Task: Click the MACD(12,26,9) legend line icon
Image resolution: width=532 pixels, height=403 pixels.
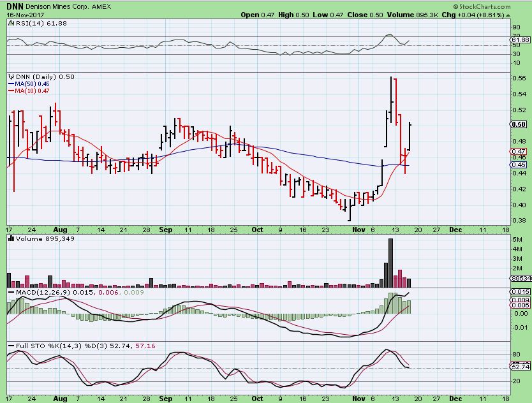Action: coord(11,291)
